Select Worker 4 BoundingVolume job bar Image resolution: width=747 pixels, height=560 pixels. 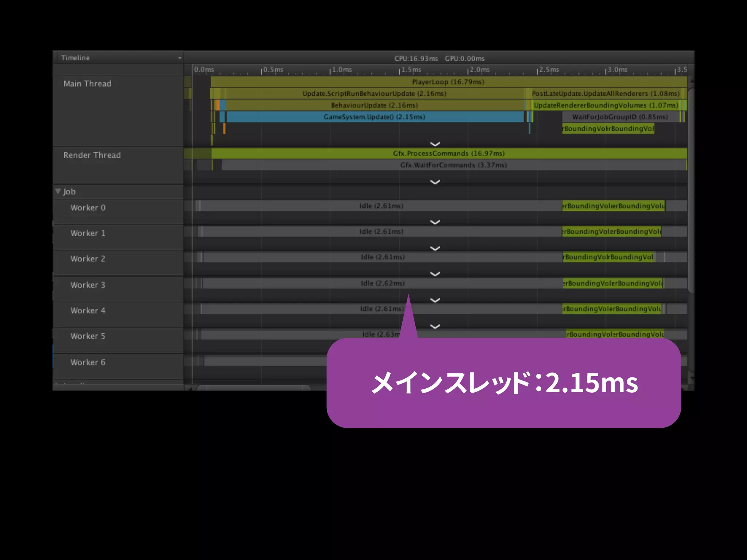[x=612, y=308]
